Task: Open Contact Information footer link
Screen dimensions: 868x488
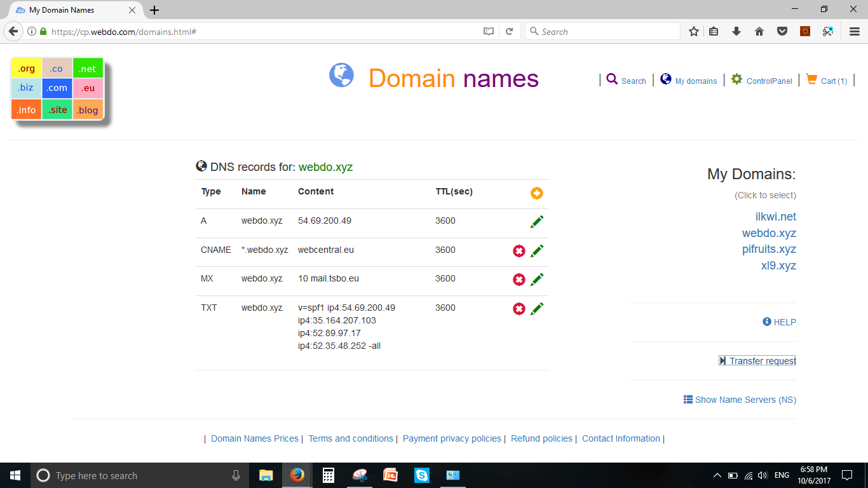Action: point(621,438)
